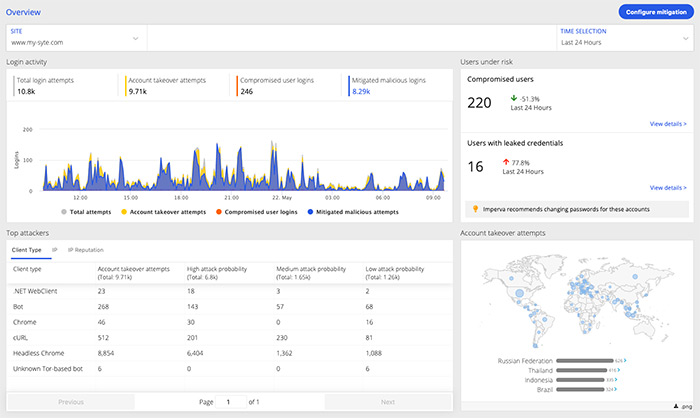Expand the Time Selection dropdown

pos(685,39)
